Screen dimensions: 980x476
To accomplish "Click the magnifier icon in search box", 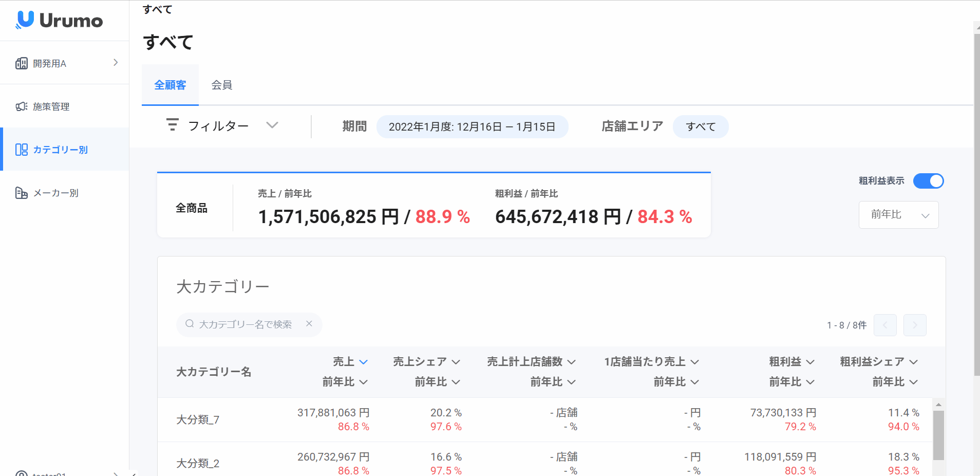I will [190, 324].
